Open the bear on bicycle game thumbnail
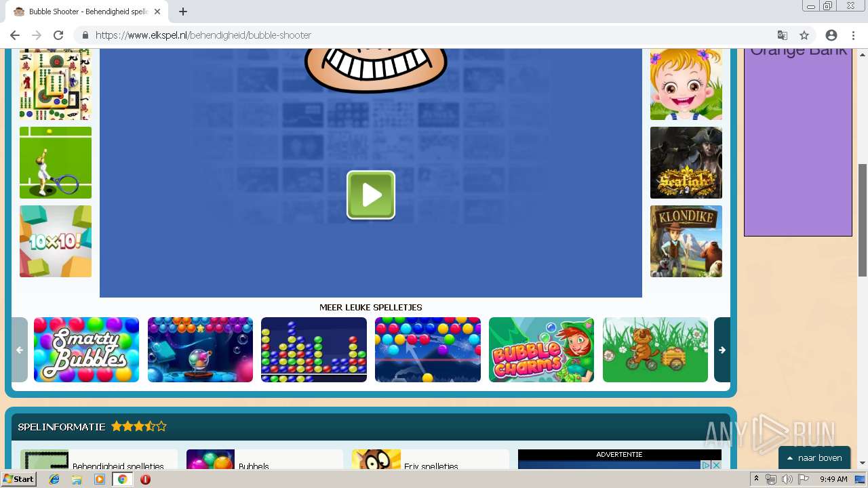Image resolution: width=868 pixels, height=488 pixels. click(x=655, y=350)
